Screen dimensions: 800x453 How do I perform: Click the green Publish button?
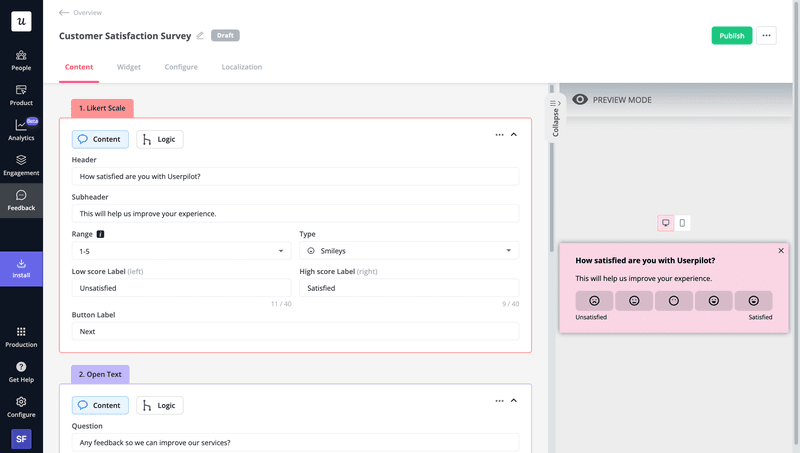(731, 36)
